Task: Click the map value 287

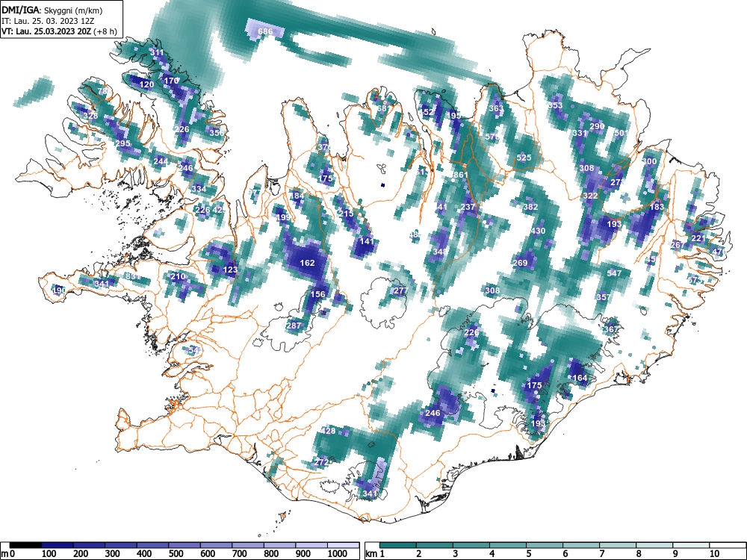Action: pos(294,326)
